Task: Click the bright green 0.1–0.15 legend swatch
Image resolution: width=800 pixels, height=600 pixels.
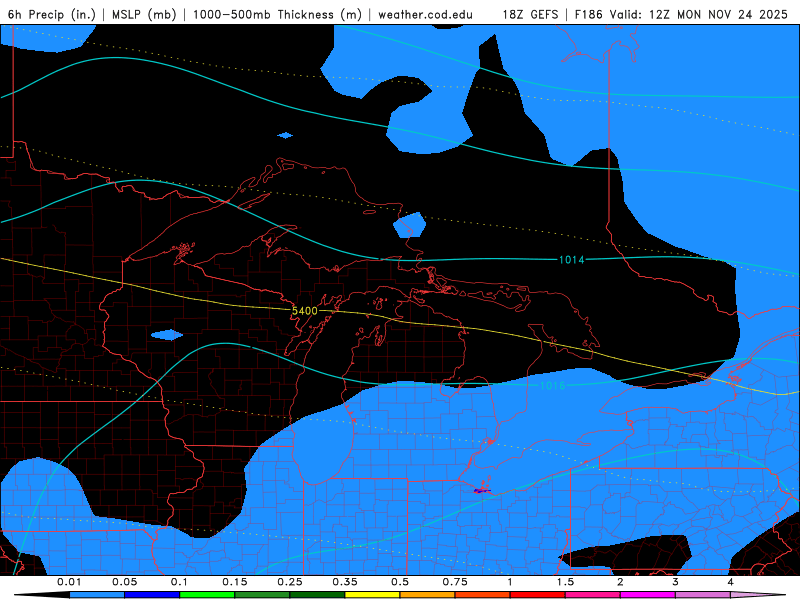Action: pos(207,595)
